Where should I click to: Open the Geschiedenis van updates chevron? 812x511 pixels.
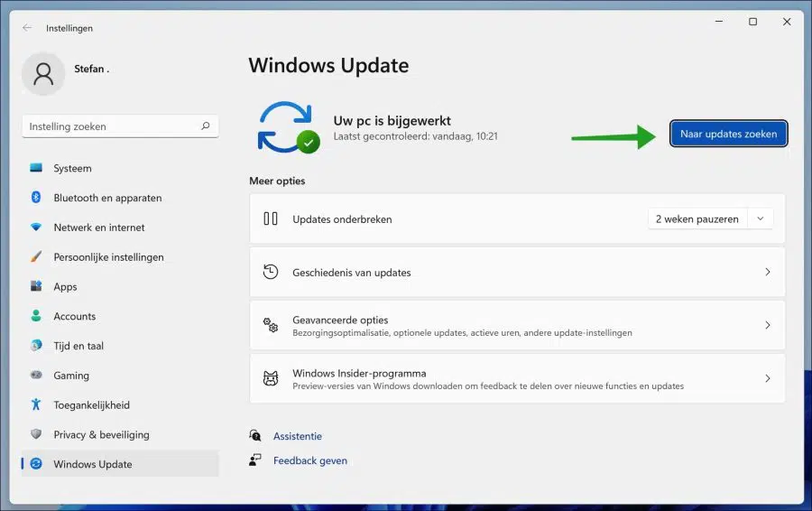tap(768, 272)
